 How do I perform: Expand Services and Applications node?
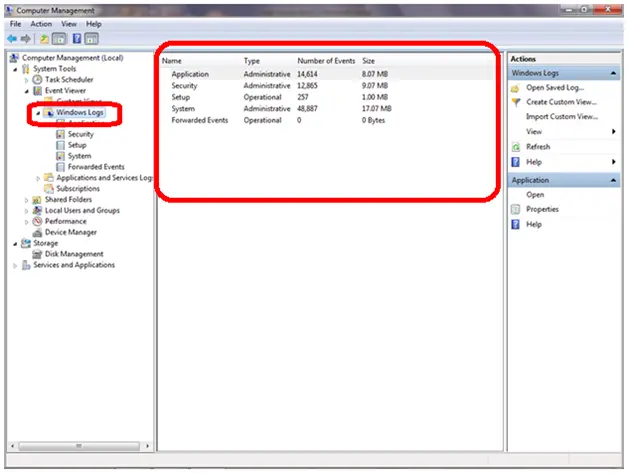click(x=16, y=266)
